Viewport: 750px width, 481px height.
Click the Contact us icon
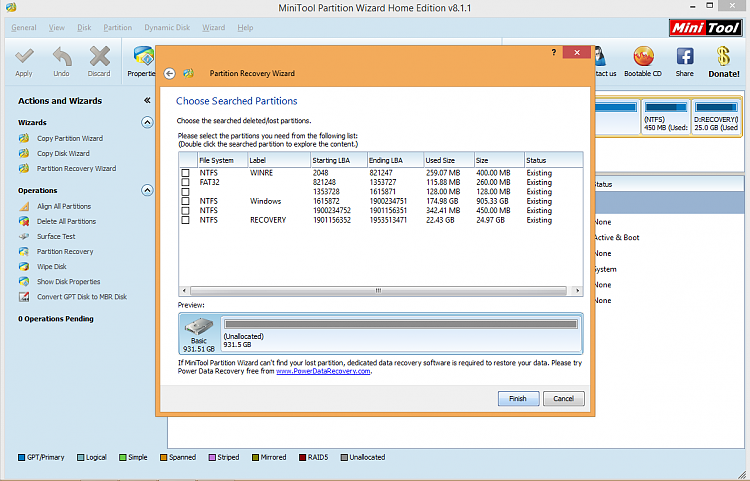pos(600,56)
